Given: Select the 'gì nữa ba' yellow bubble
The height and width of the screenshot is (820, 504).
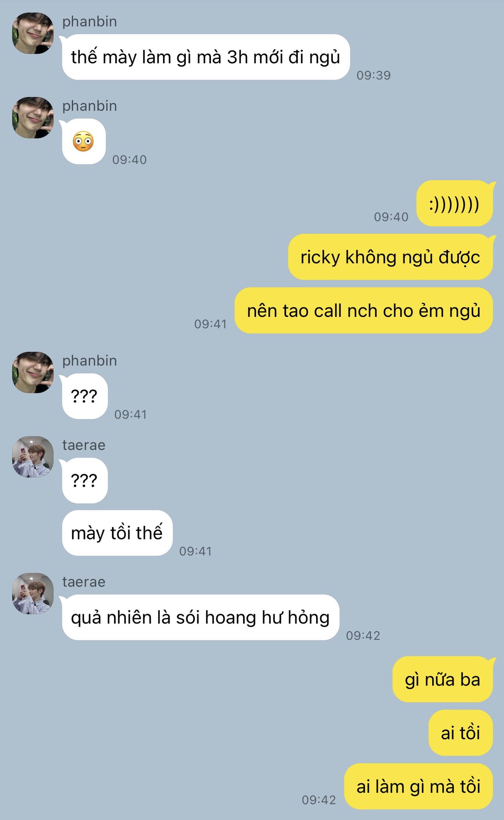Looking at the screenshot, I should (442, 679).
